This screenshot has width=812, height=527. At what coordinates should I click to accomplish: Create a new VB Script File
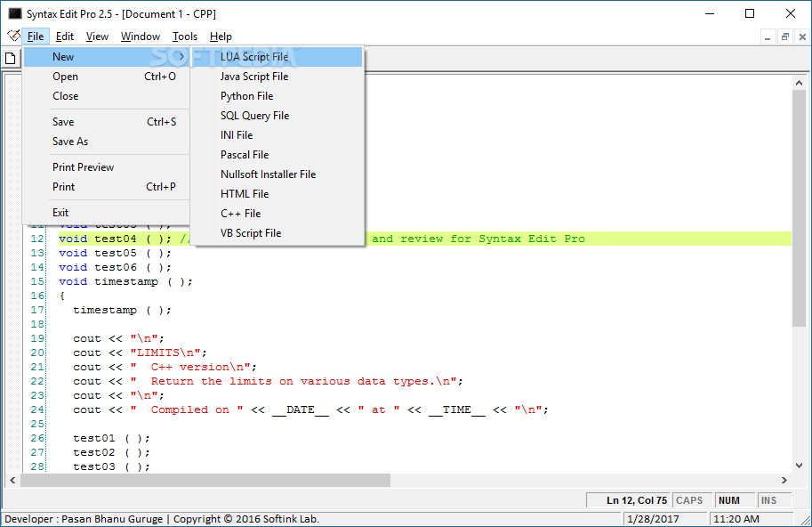pyautogui.click(x=277, y=233)
